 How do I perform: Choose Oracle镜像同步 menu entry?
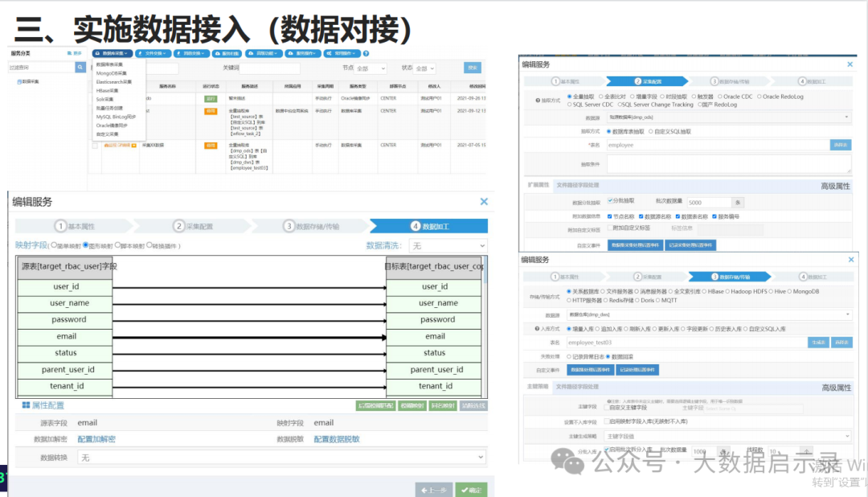pos(112,125)
